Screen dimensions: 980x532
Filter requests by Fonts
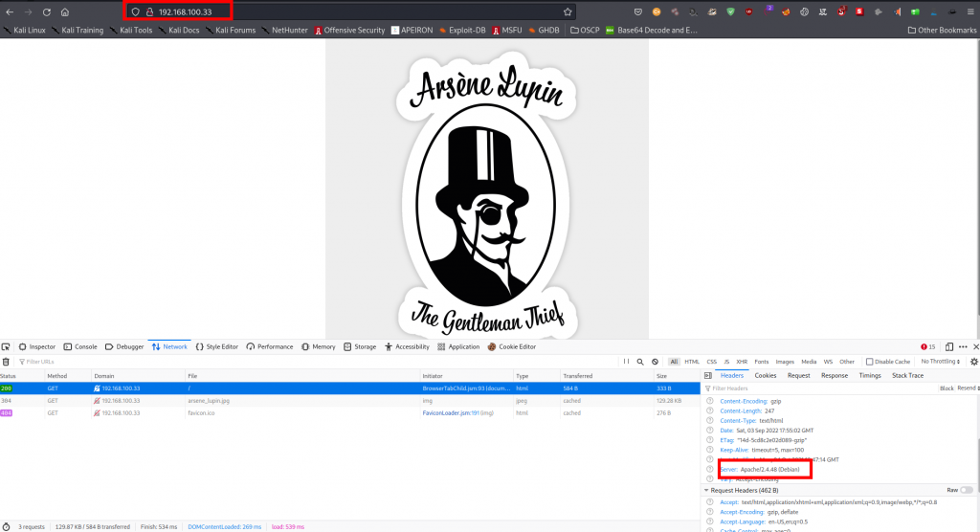(x=761, y=362)
